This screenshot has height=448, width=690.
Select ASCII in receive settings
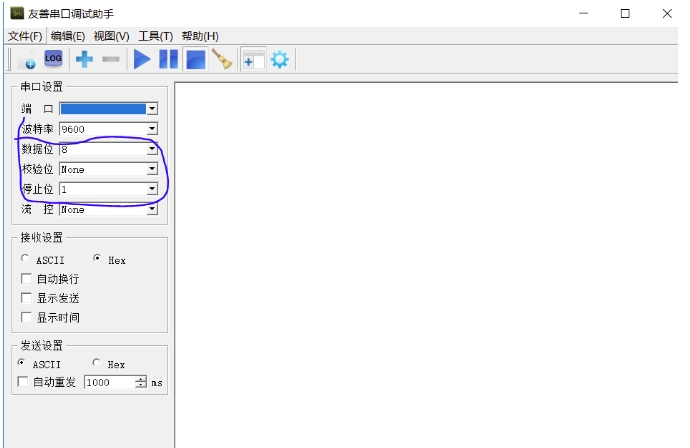[25, 258]
